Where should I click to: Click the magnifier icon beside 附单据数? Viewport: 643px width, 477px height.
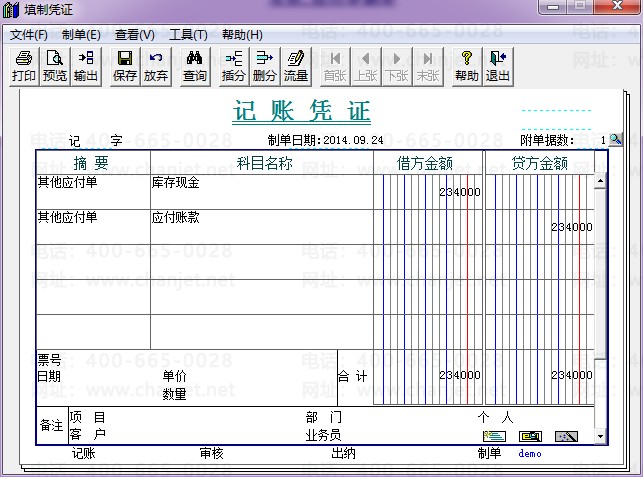coord(615,140)
